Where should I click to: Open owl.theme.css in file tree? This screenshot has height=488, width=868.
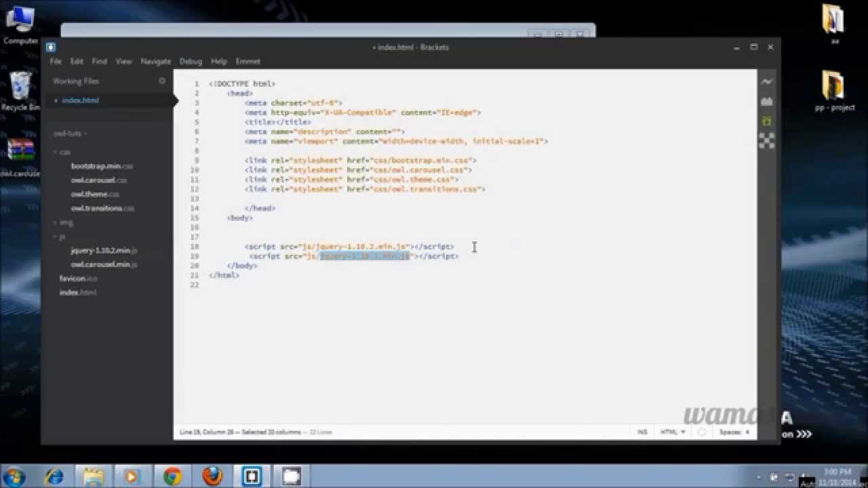click(95, 194)
